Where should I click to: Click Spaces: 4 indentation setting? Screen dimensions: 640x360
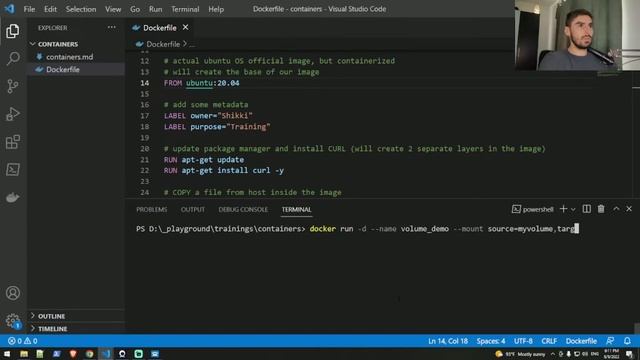pos(491,341)
